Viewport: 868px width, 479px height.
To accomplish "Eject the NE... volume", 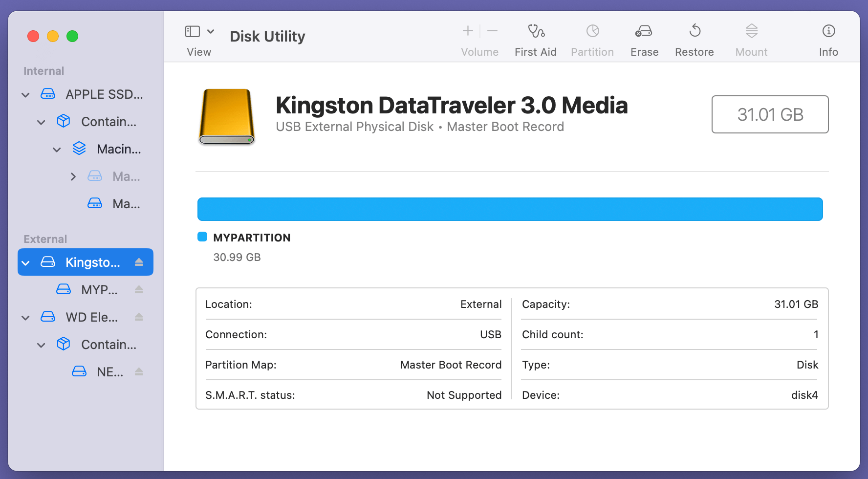I will coord(139,371).
